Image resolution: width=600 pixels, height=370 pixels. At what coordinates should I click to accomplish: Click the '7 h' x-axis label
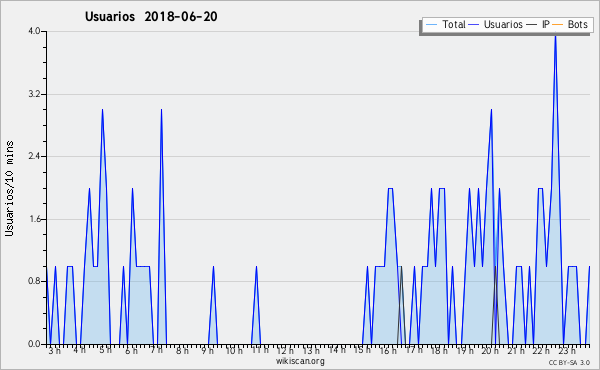click(157, 350)
